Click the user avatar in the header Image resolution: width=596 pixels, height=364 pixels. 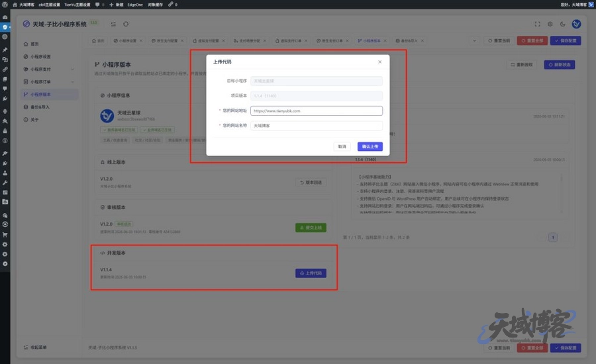(x=576, y=24)
